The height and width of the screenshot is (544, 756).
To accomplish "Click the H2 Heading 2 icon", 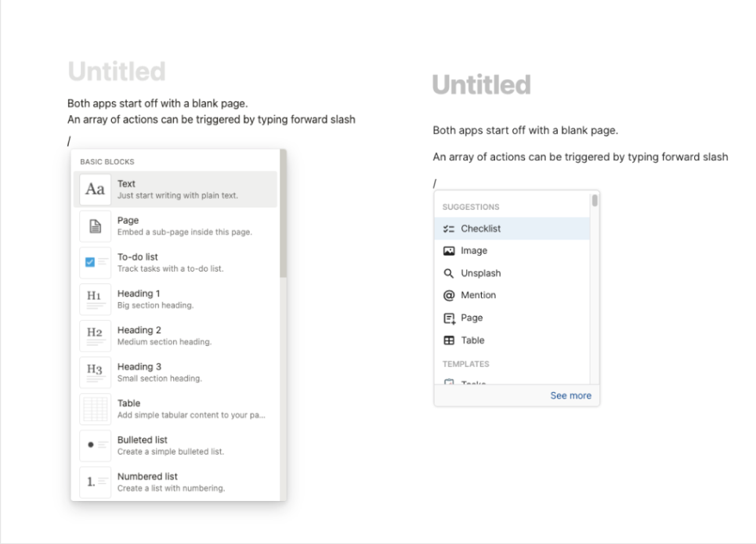I will (x=93, y=336).
